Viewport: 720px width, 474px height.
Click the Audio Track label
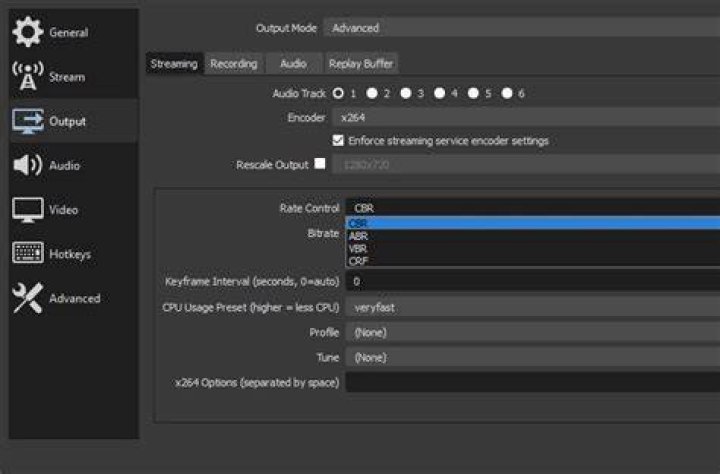299,94
